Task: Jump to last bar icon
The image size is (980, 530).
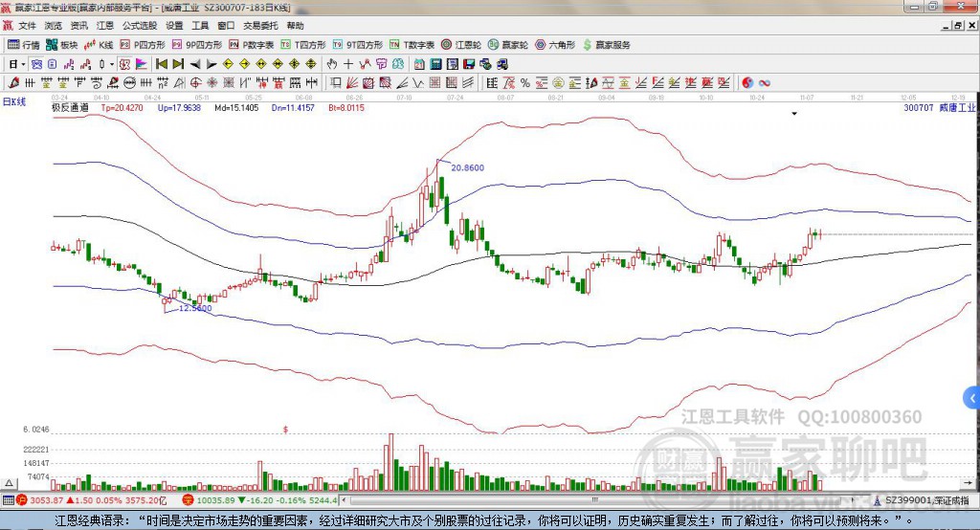Action: click(x=178, y=64)
